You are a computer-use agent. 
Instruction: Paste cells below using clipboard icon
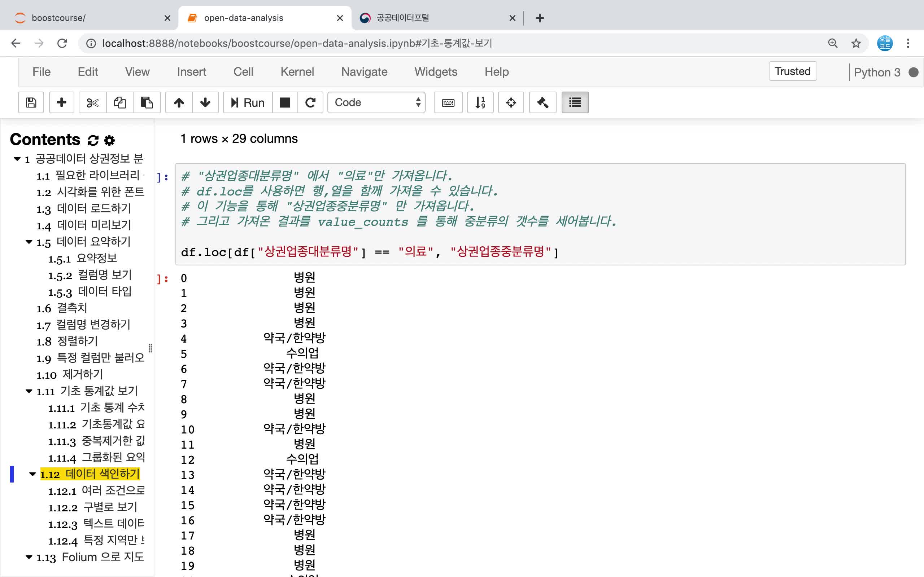click(147, 102)
